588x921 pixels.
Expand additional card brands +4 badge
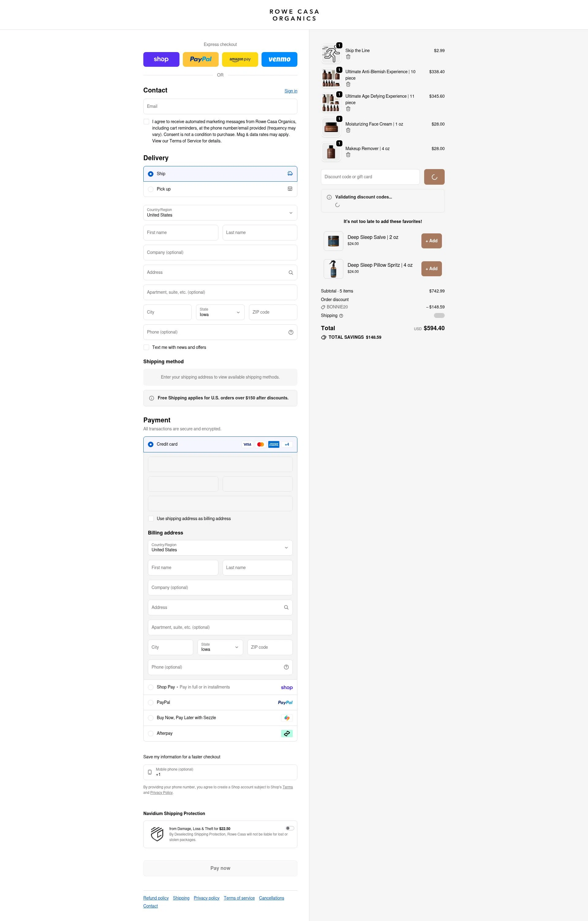[x=287, y=444]
